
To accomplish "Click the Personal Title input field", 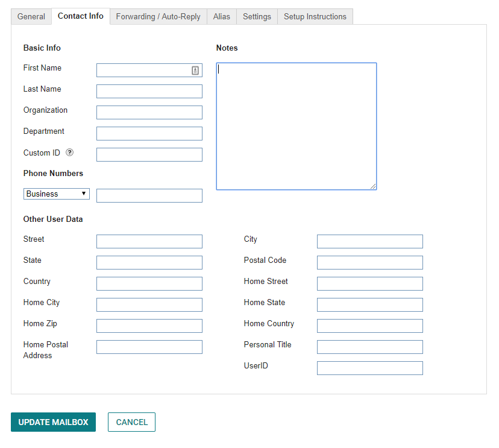I will tap(369, 347).
